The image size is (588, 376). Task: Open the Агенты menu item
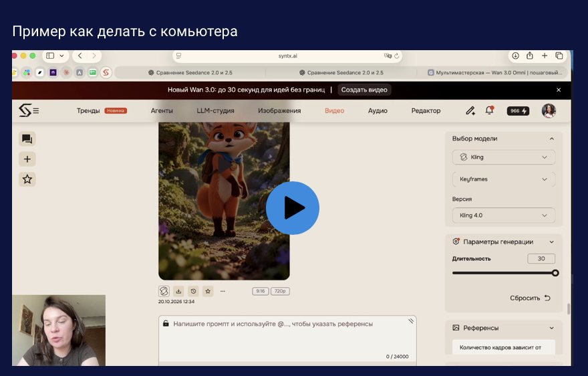coord(162,110)
